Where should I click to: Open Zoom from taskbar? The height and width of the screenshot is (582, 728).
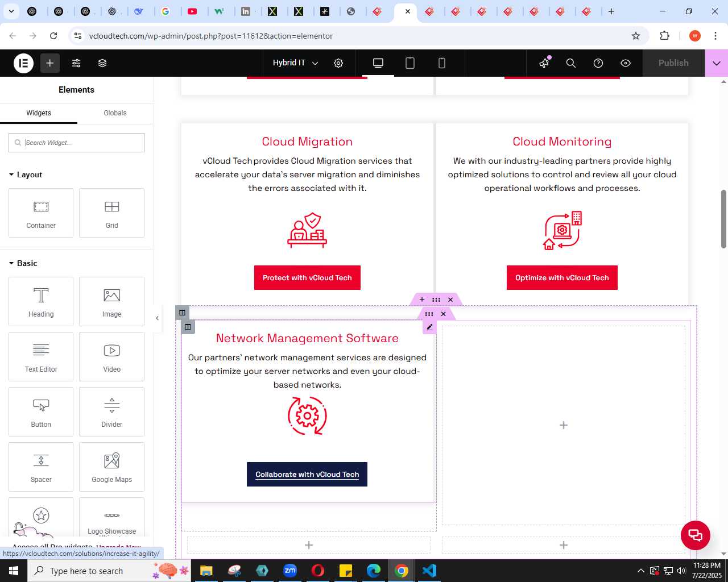pyautogui.click(x=290, y=571)
